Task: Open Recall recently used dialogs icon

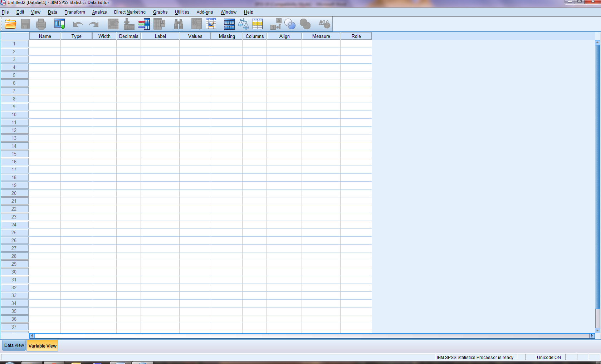Action: coord(59,24)
